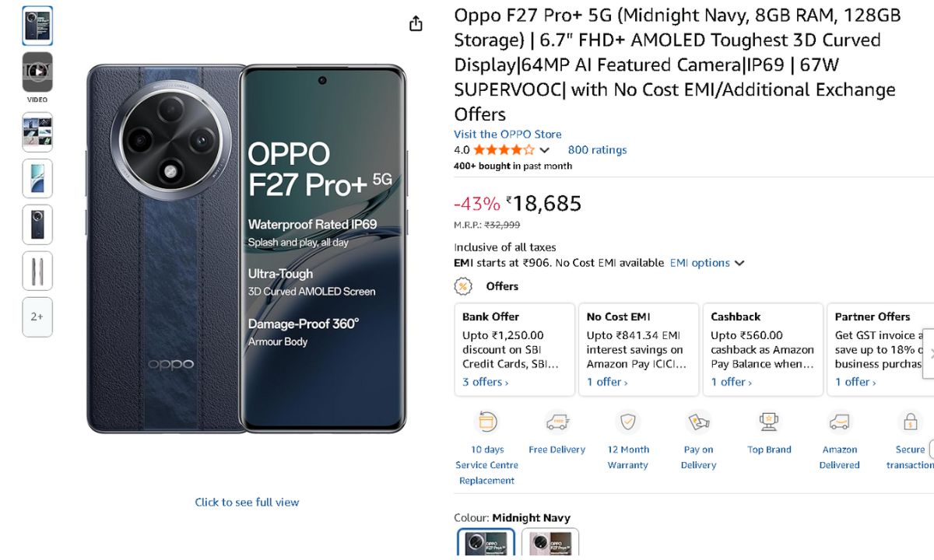Click the 12 Month Warranty shield icon
The width and height of the screenshot is (934, 560).
coord(627,422)
